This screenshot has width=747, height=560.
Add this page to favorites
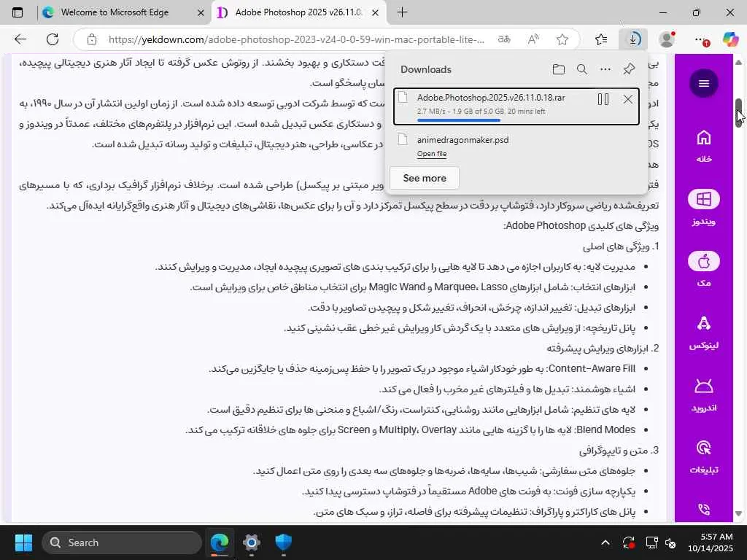(x=562, y=39)
